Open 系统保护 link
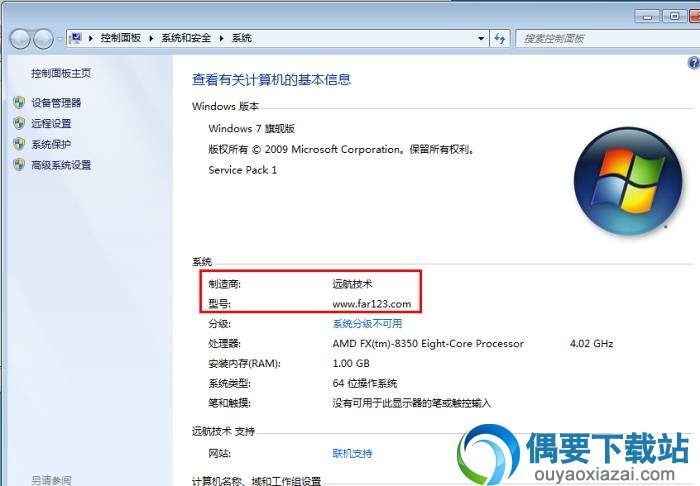 51,145
